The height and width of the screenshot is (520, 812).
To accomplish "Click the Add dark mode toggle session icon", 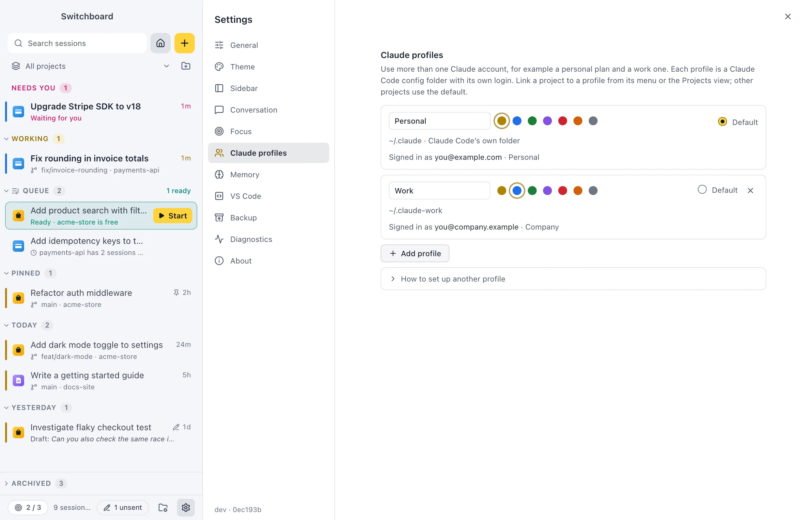I will point(18,350).
